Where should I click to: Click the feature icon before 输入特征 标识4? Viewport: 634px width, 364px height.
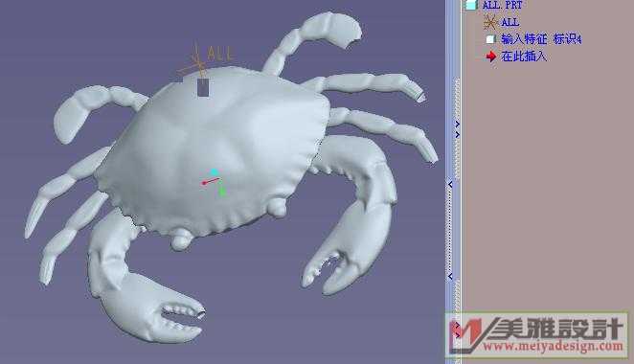coord(490,39)
